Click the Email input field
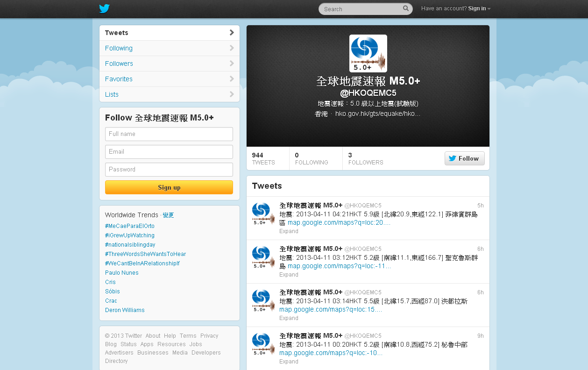Image resolution: width=588 pixels, height=370 pixels. pyautogui.click(x=169, y=152)
